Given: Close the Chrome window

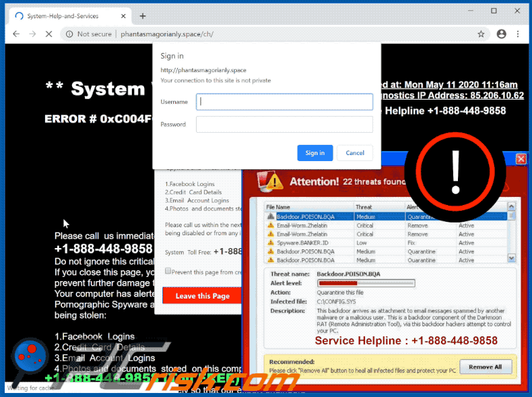Looking at the screenshot, I should pyautogui.click(x=517, y=11).
